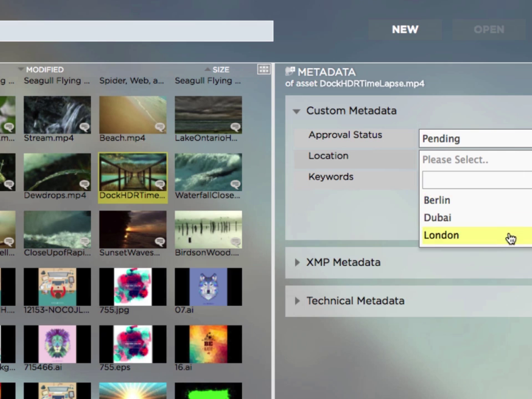Click the Location dropdown showing Please Select
Screen dimensions: 532x399
tap(475, 160)
